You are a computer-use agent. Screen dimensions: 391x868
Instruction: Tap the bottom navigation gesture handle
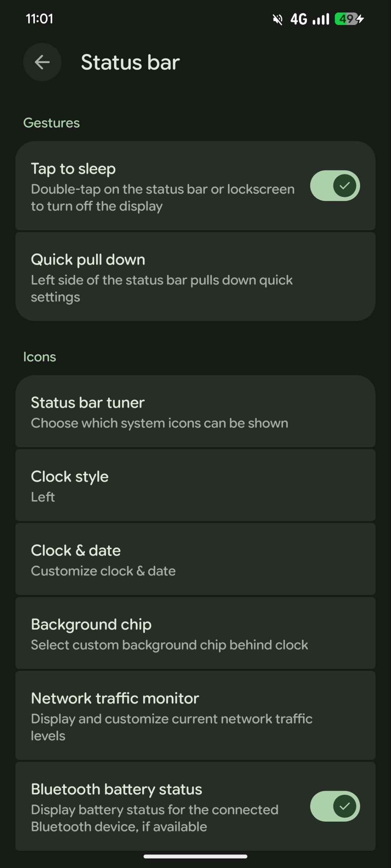tap(195, 856)
